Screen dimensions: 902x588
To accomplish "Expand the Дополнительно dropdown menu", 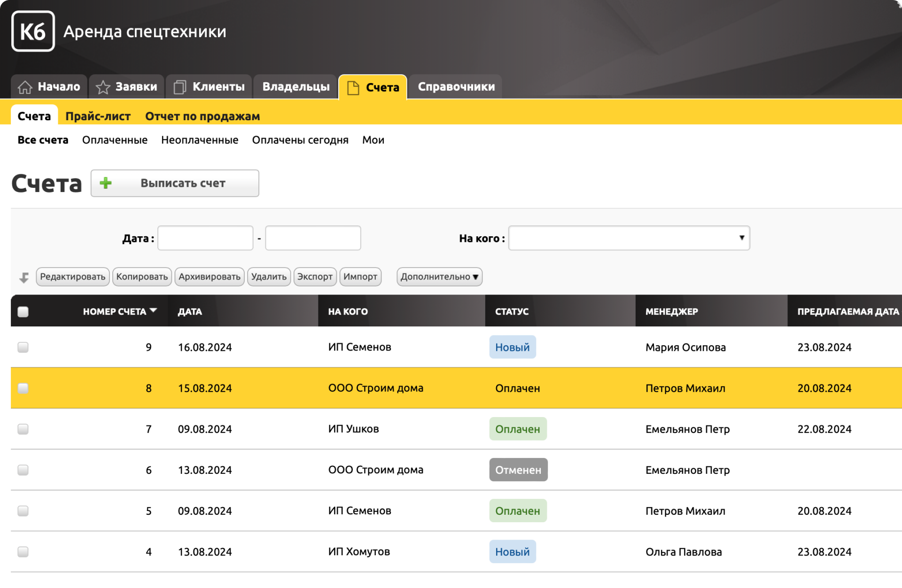I will coord(439,277).
